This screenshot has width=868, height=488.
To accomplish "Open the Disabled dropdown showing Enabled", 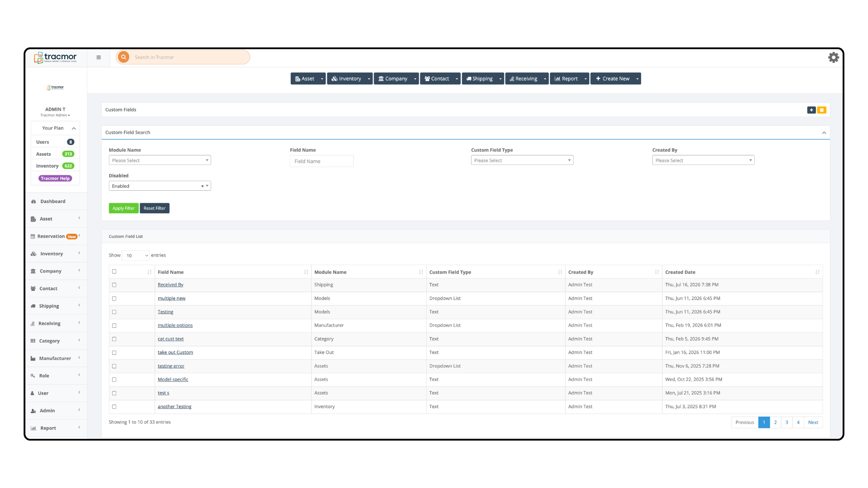I will pos(160,186).
